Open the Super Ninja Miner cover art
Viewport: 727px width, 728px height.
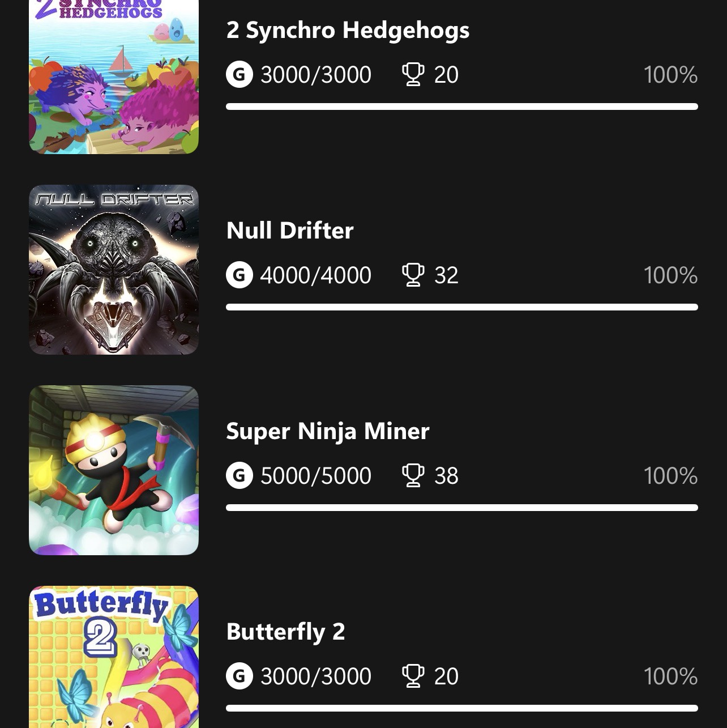[x=114, y=470]
